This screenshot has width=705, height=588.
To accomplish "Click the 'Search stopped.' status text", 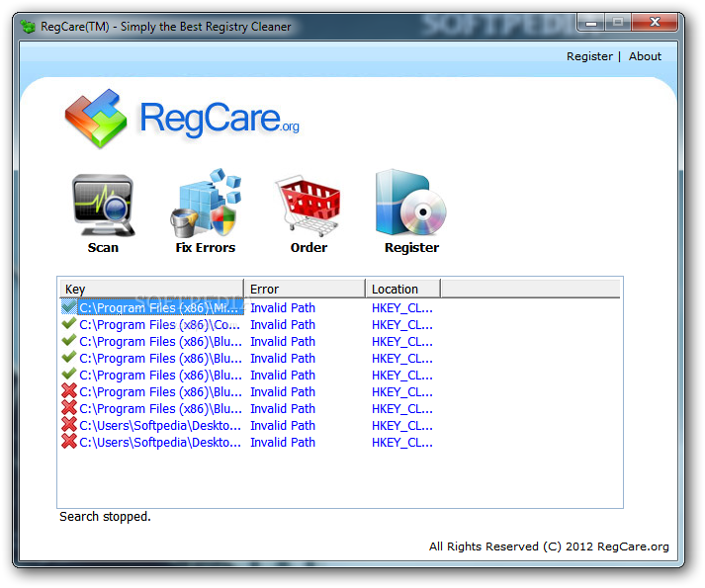I will [x=105, y=517].
